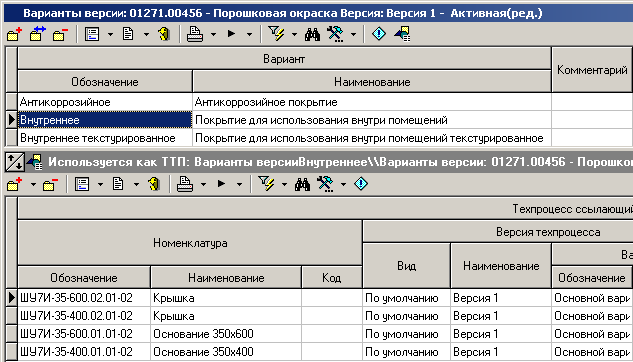Expand properties form dropdown in lower toolbar
Screen dimensions: 633x362
point(100,185)
